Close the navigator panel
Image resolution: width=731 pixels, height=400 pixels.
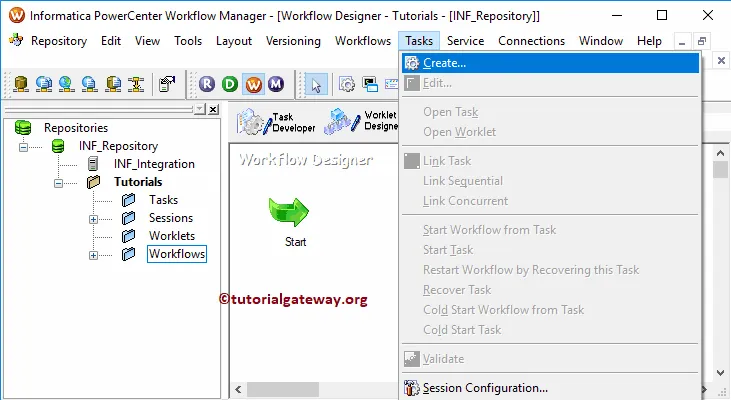(x=213, y=109)
